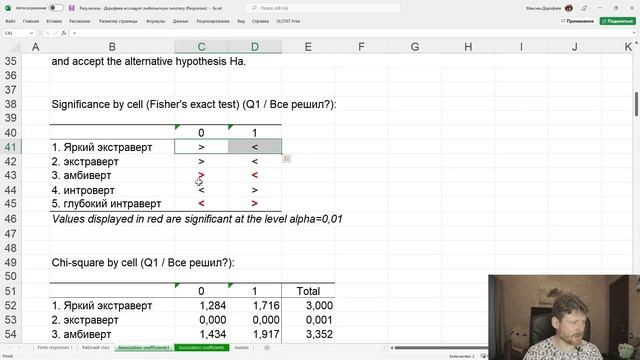Click the vertical scrollbar up arrow
Screen dimensions: 640x360
click(x=636, y=43)
